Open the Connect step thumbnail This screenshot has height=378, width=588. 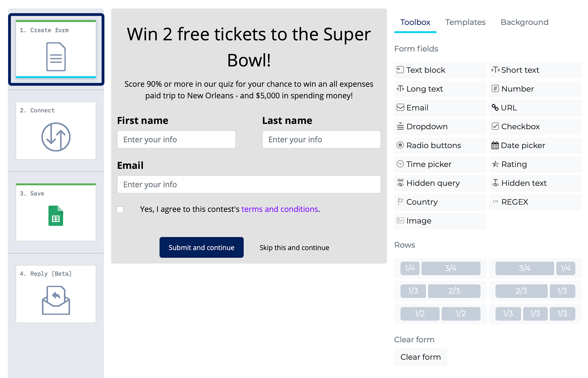pos(56,131)
